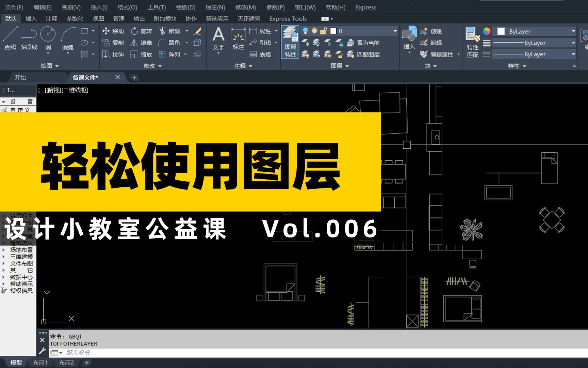Click the 表格 table tool
588x368 pixels.
coord(260,54)
